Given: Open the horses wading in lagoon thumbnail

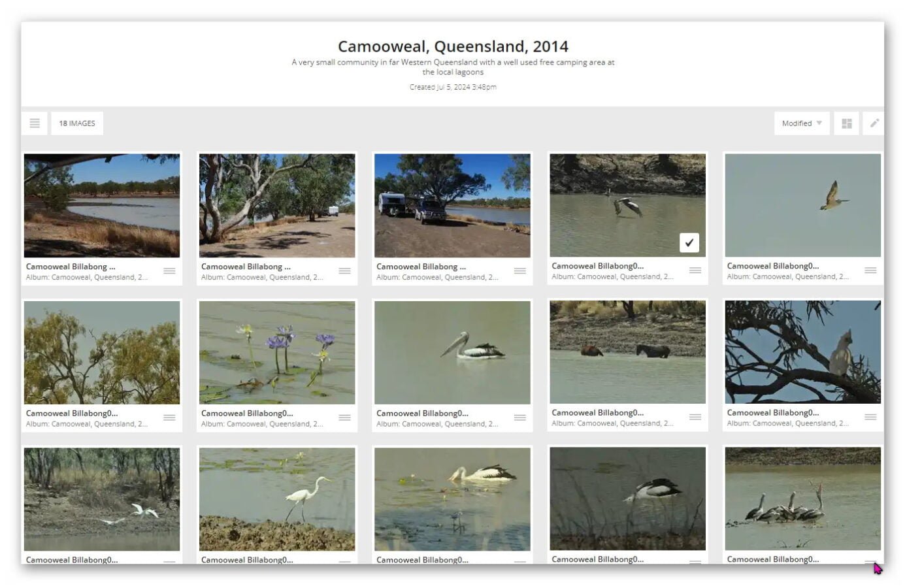Looking at the screenshot, I should [627, 352].
